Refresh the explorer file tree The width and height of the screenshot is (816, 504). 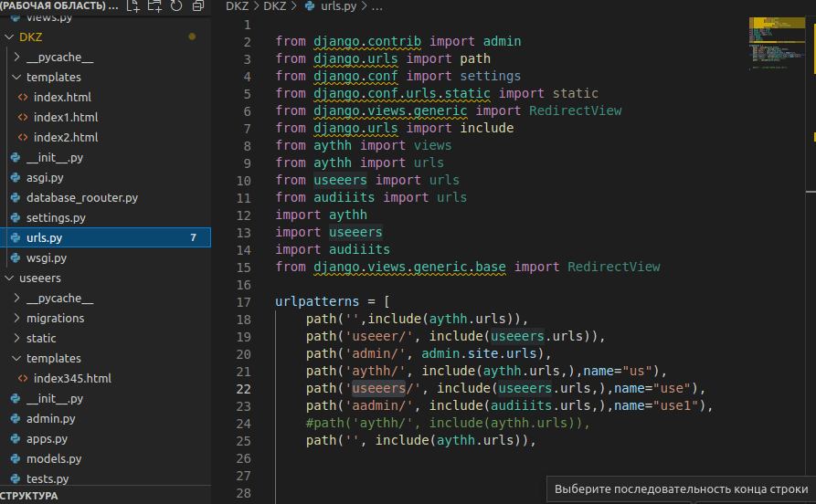pos(176,6)
